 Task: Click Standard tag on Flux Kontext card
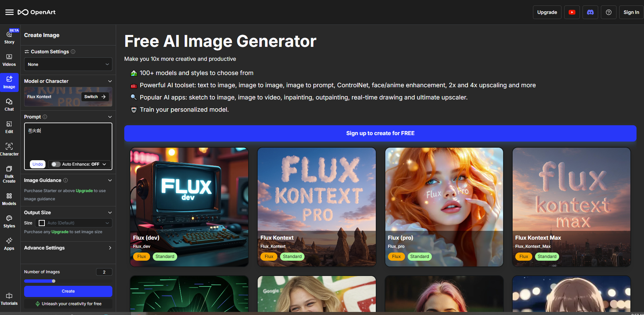click(292, 257)
